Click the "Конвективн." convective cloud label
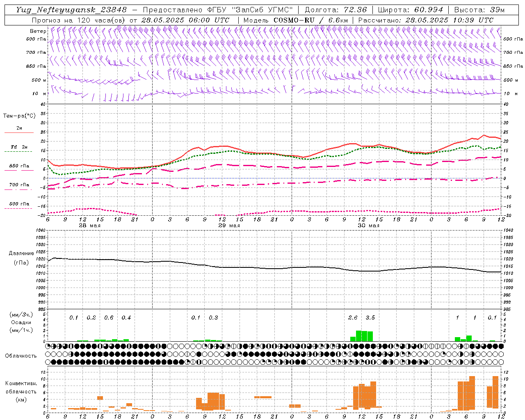Screen dimensions: 525x420 point(21,383)
